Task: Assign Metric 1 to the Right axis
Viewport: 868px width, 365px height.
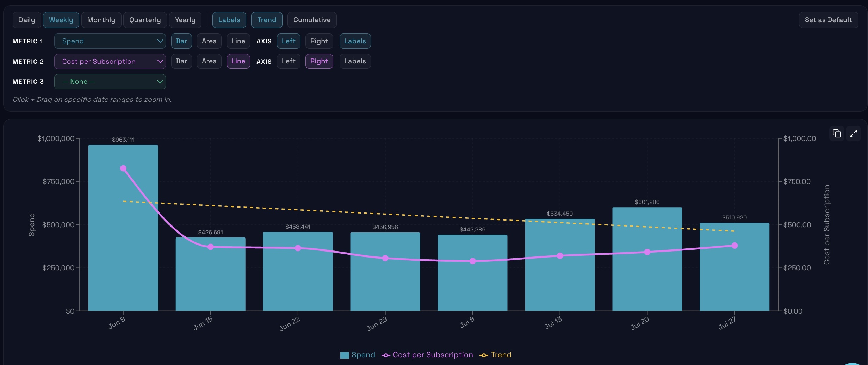Action: [319, 41]
